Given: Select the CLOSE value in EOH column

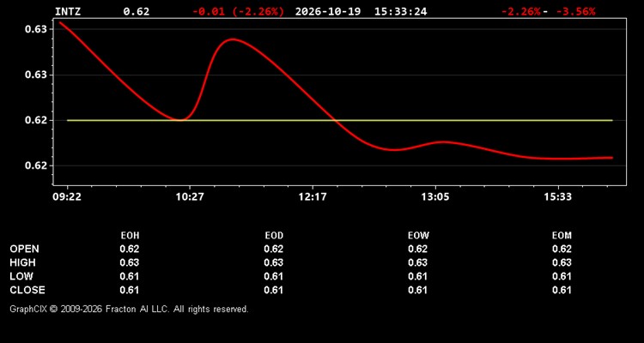Looking at the screenshot, I should 130,290.
